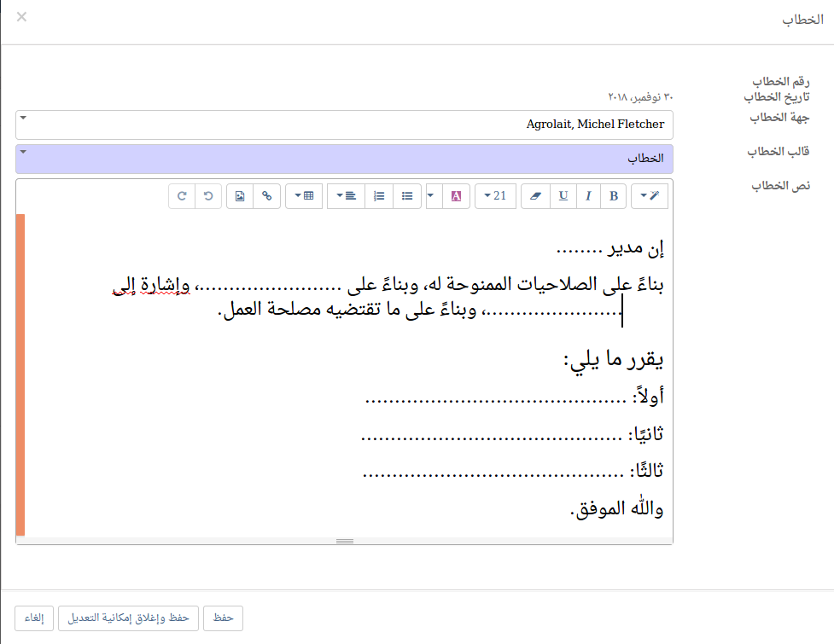
Task: Insert an unordered bullet list
Action: tap(407, 196)
